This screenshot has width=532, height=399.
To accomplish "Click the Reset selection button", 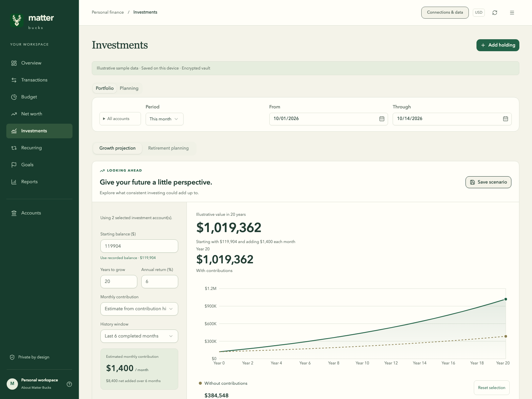I will tap(491, 388).
